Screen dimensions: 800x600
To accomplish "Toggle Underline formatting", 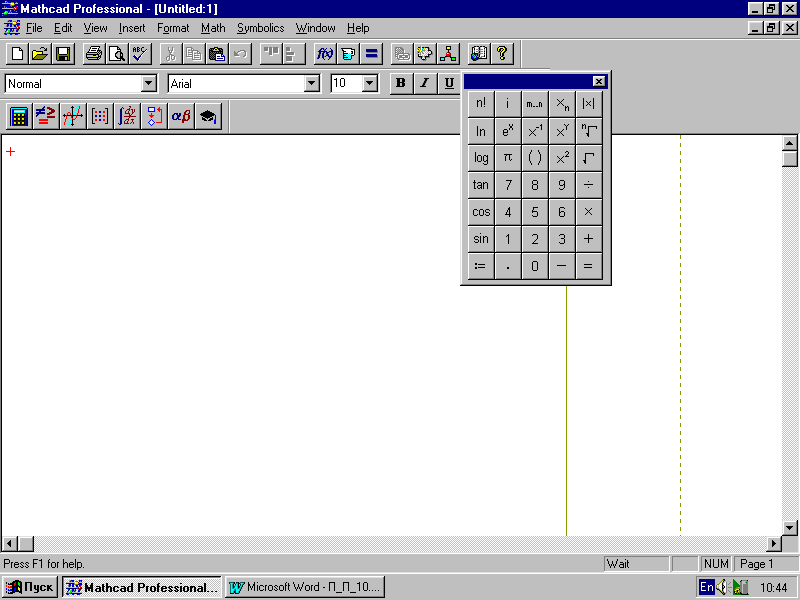I will click(448, 83).
